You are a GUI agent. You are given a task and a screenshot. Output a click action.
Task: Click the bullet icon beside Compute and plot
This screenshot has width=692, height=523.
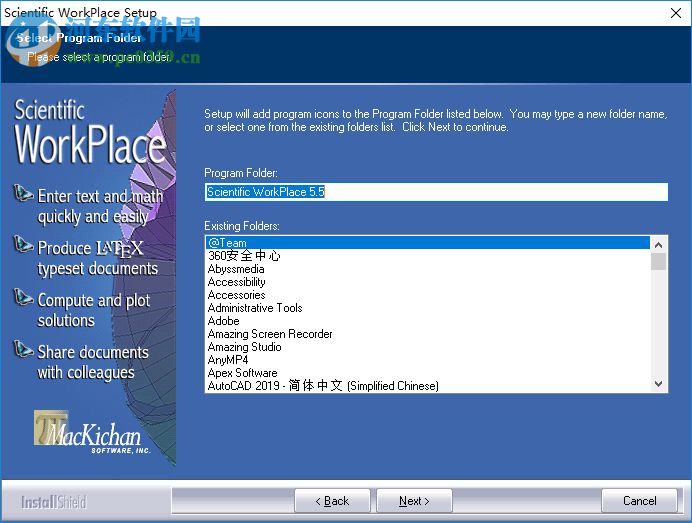click(23, 297)
